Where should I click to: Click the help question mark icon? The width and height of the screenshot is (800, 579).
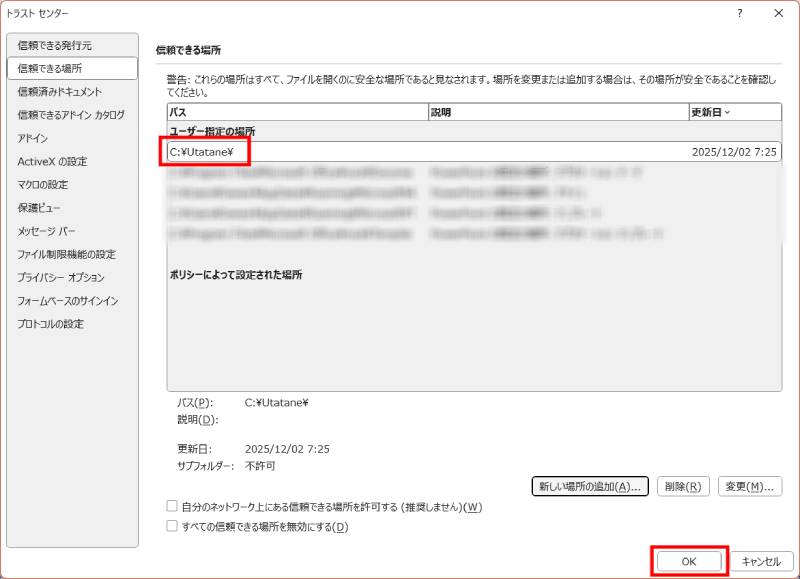point(738,14)
